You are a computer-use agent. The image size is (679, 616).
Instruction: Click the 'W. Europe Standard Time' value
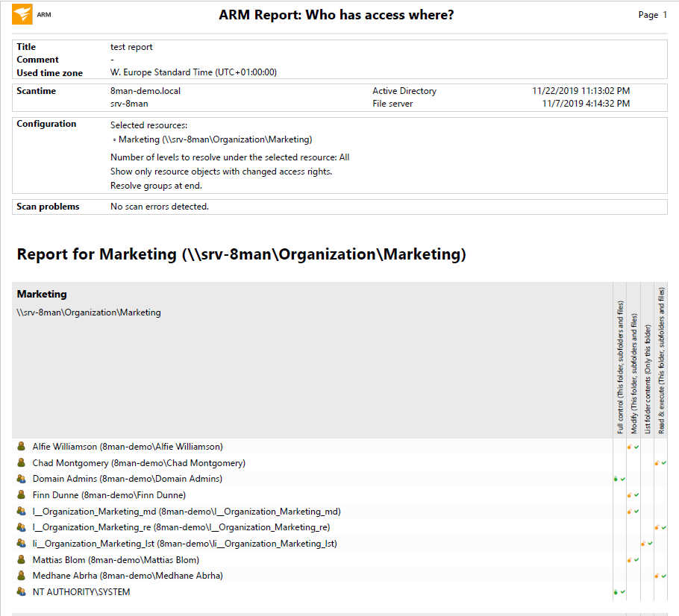(193, 72)
